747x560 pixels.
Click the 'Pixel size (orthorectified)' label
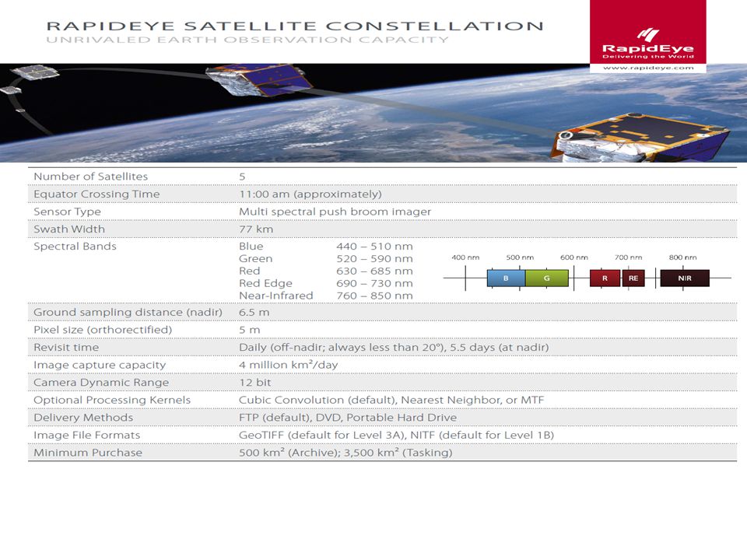coord(103,330)
